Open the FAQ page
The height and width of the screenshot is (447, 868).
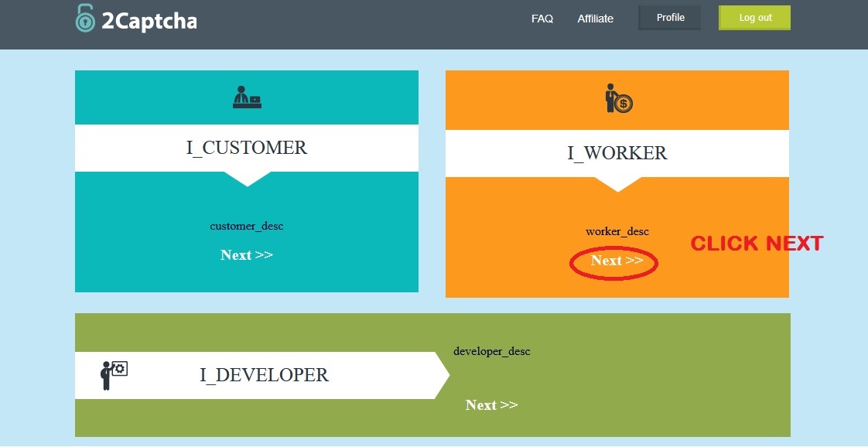pyautogui.click(x=542, y=19)
